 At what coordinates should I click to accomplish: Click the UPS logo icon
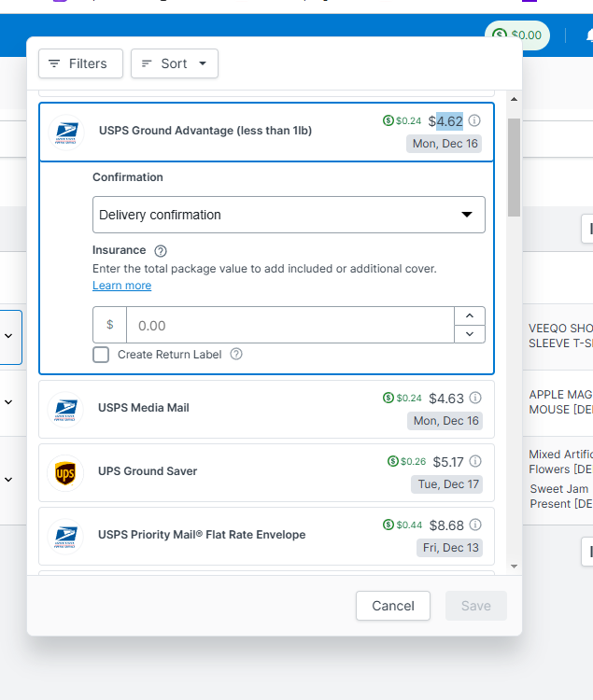click(65, 473)
